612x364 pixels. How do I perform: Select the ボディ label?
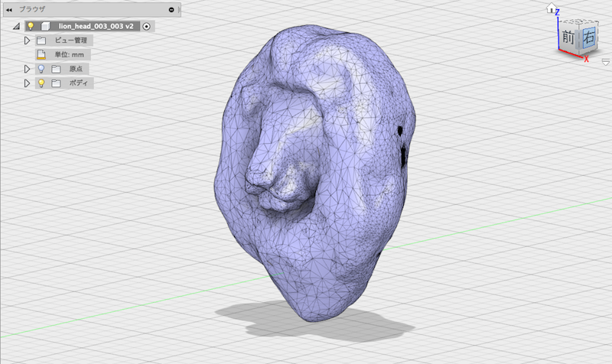pos(79,83)
